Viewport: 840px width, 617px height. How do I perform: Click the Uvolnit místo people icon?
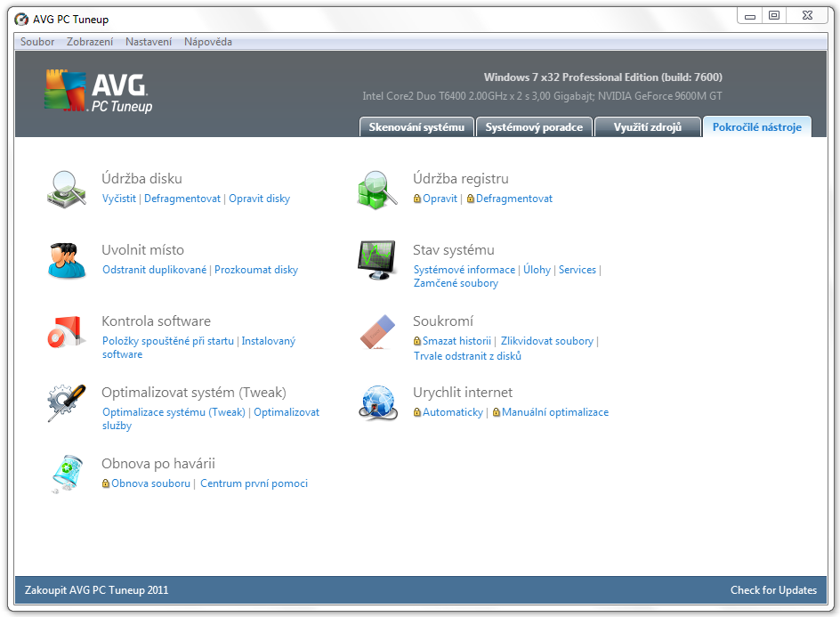[x=67, y=261]
